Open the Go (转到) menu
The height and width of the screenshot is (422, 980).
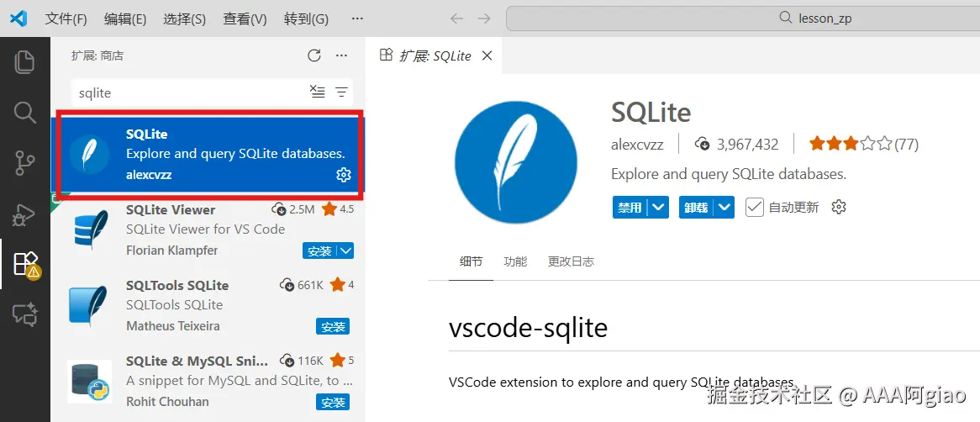coord(306,18)
